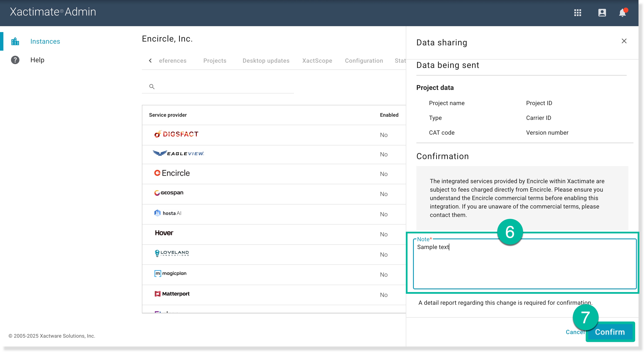
Task: Open the Desktop updates tab
Action: pos(266,61)
